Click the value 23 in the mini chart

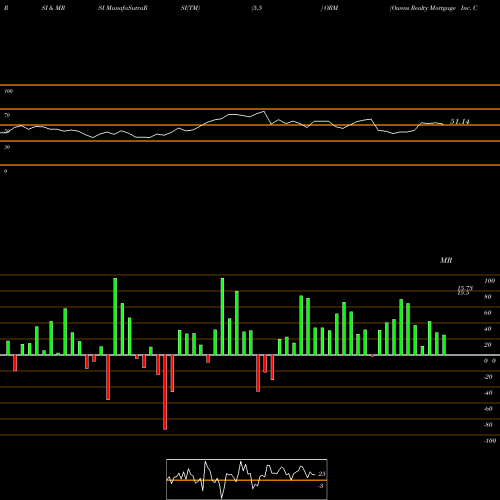(x=322, y=474)
